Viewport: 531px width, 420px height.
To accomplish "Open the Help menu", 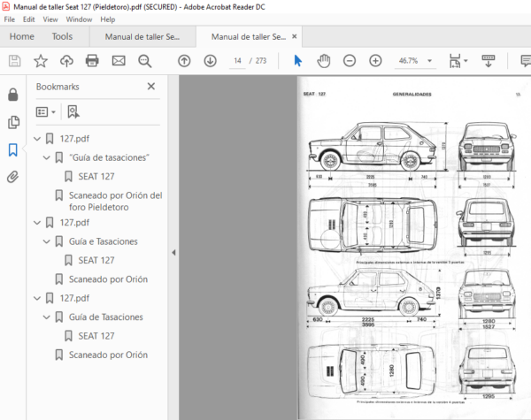I will 108,19.
